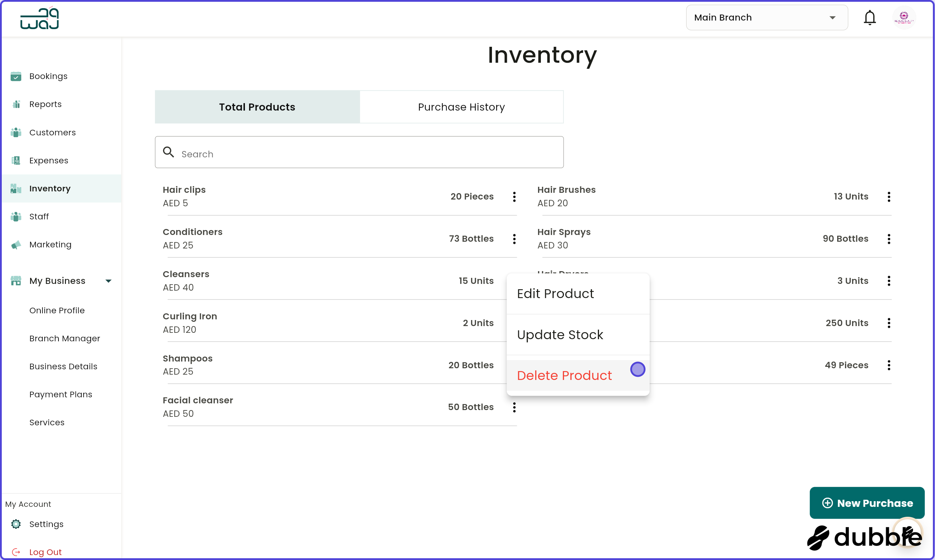The width and height of the screenshot is (935, 560).
Task: Open options menu for Hair Sprays
Action: 888,239
